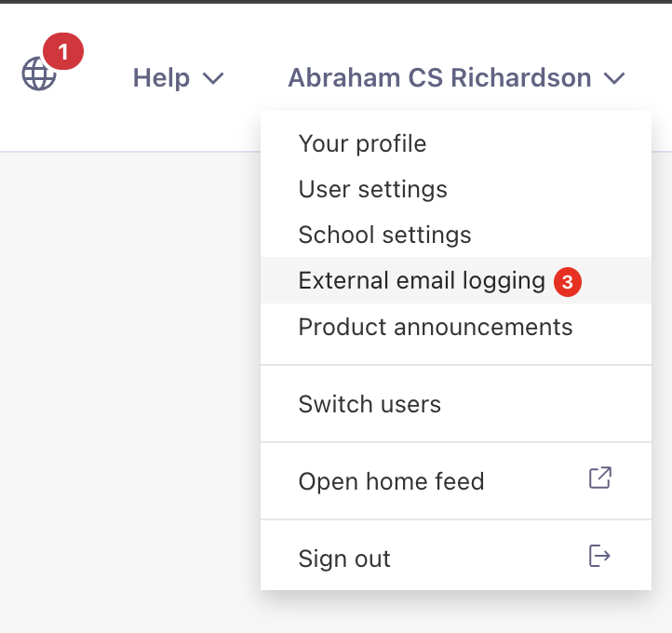Click the globe notifications icon
The height and width of the screenshot is (633, 672).
(39, 74)
